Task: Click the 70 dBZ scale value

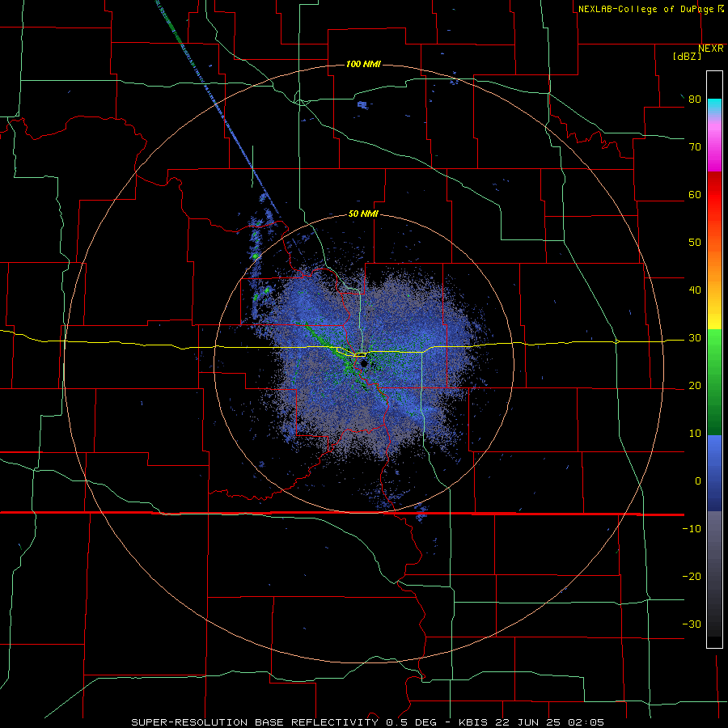Action: [695, 147]
